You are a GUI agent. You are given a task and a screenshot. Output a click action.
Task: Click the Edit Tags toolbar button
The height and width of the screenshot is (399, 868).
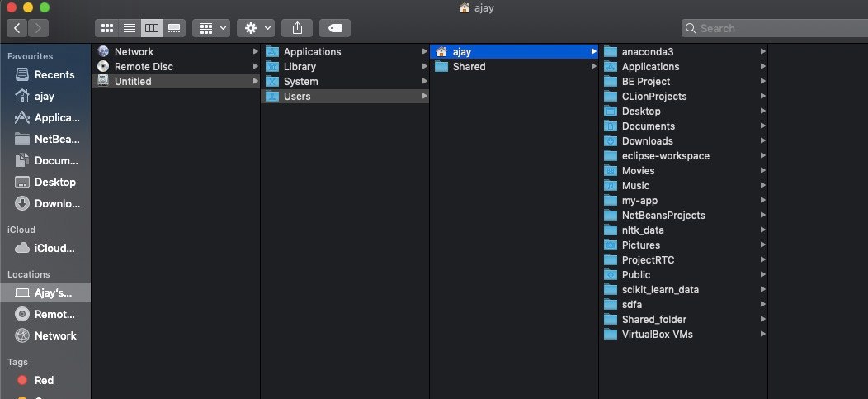(x=335, y=28)
